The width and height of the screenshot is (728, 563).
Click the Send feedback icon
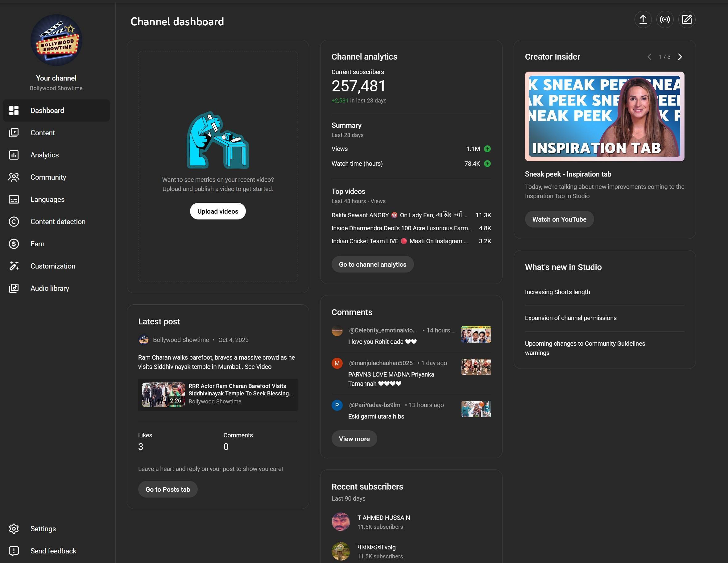[14, 551]
